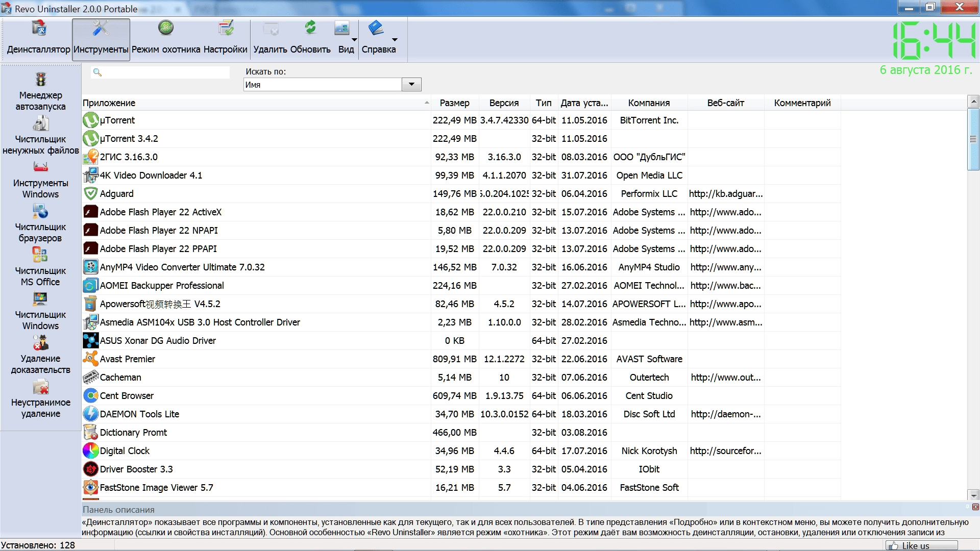Screen dimensions: 980x551
Task: Click the Like us button
Action: (x=922, y=546)
